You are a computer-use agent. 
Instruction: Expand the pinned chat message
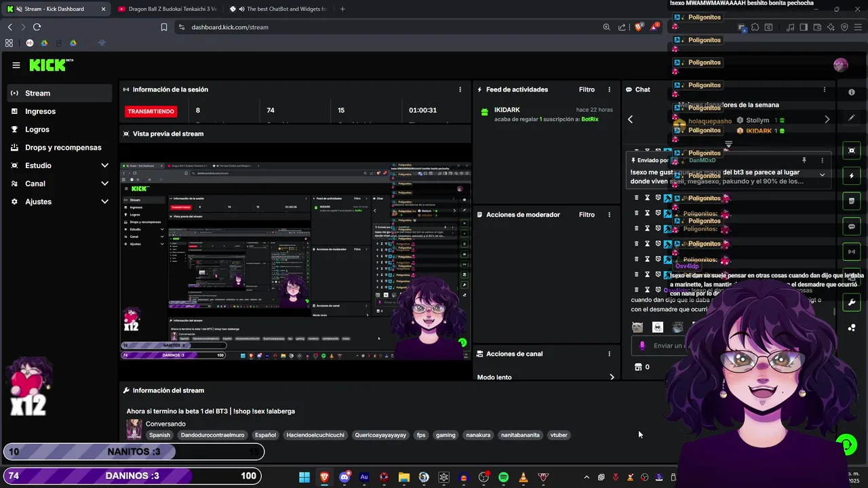822,175
